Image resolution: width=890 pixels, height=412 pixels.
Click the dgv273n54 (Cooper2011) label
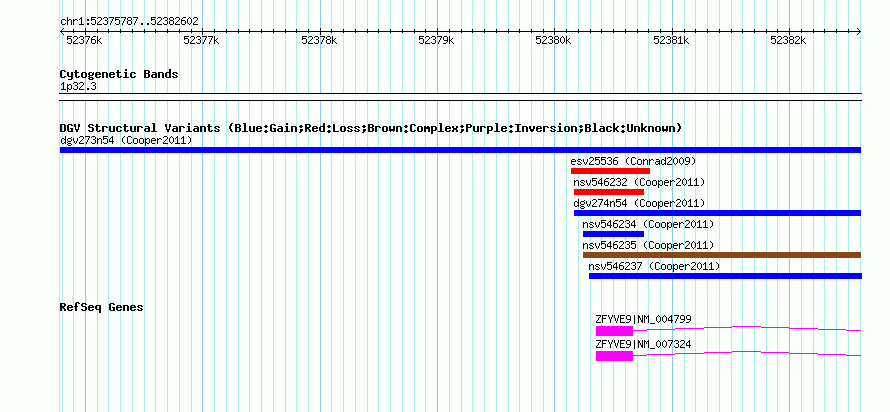pos(126,140)
